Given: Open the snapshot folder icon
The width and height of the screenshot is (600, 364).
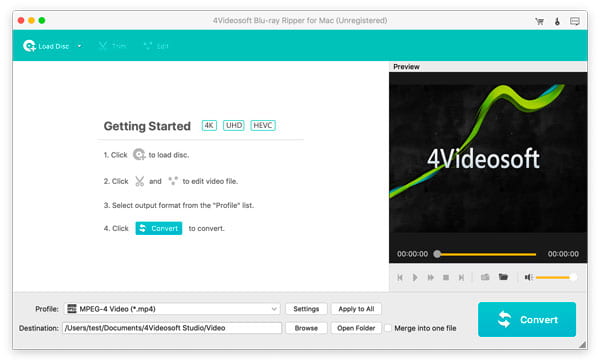Looking at the screenshot, I should tap(503, 277).
